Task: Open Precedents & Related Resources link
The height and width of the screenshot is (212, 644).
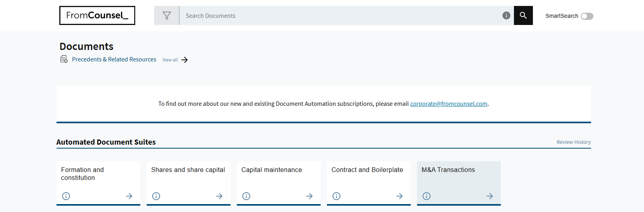Action: tap(114, 59)
